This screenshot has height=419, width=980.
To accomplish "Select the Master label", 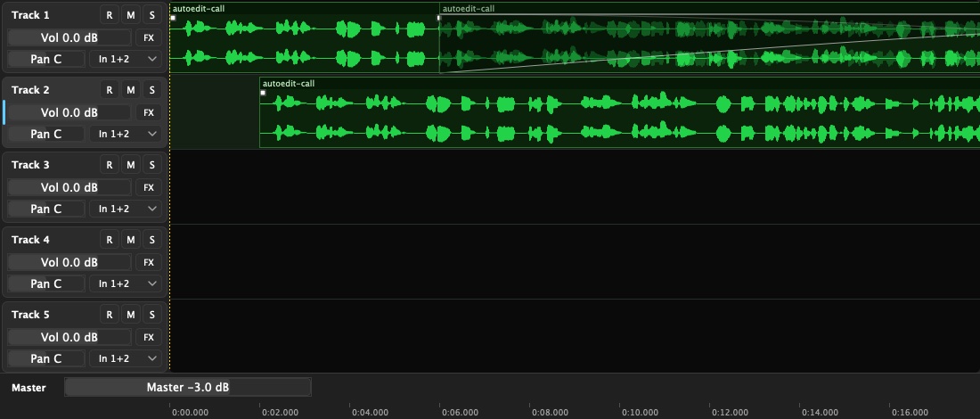I will pos(29,388).
